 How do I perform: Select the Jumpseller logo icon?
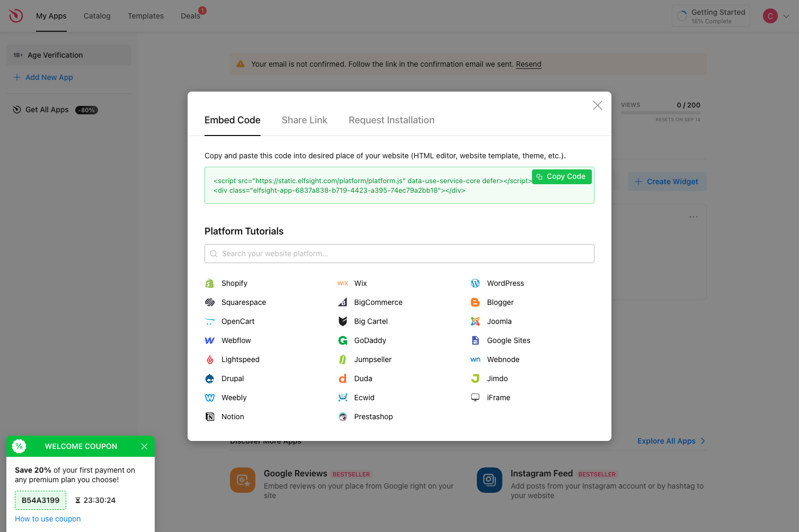(x=343, y=359)
